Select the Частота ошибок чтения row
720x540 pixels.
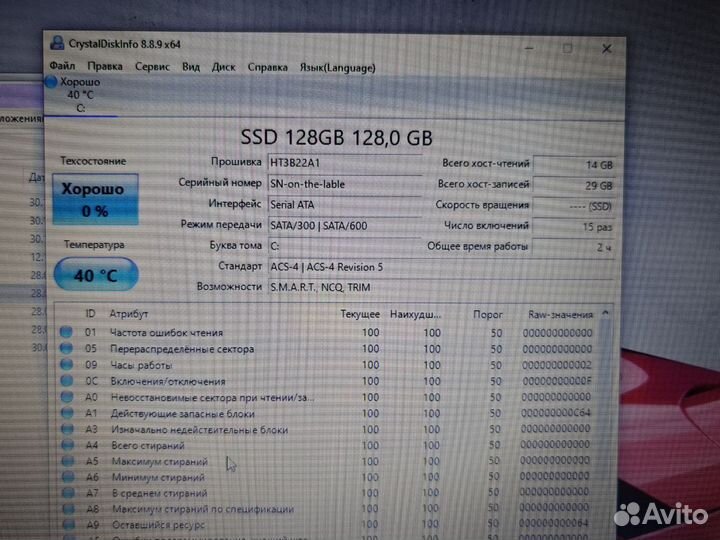[327, 332]
